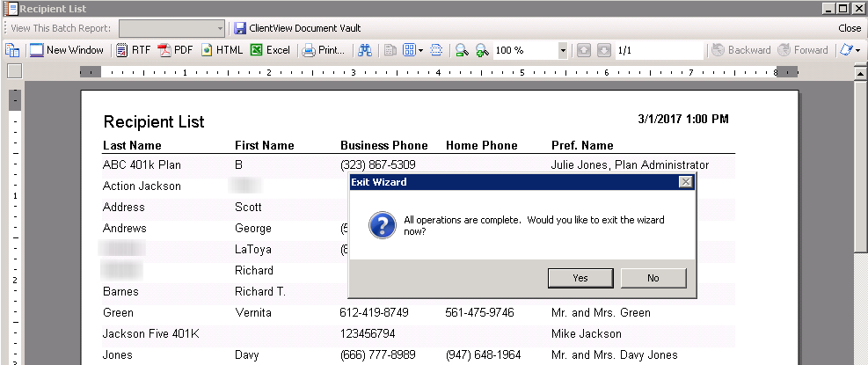Image resolution: width=868 pixels, height=365 pixels.
Task: Click the vertical scrollbar up arrow
Action: 861,72
